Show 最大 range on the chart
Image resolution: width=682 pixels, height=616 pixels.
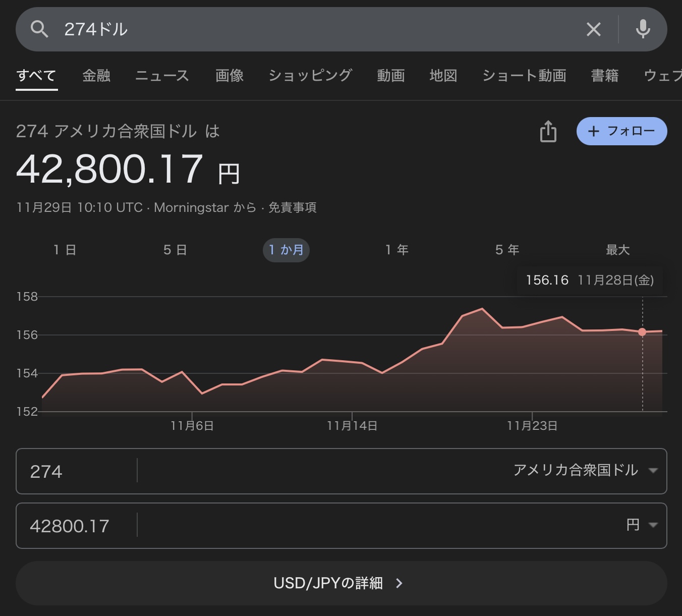tap(617, 250)
